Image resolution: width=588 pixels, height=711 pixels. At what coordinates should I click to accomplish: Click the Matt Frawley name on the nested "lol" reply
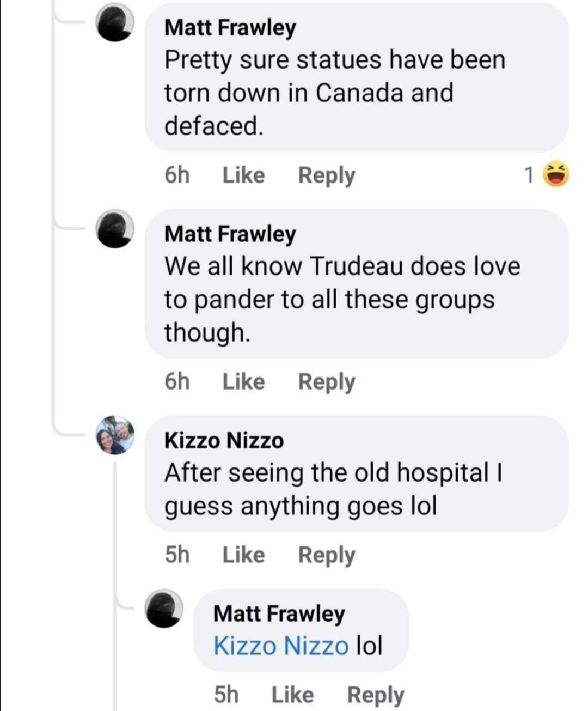(x=279, y=613)
